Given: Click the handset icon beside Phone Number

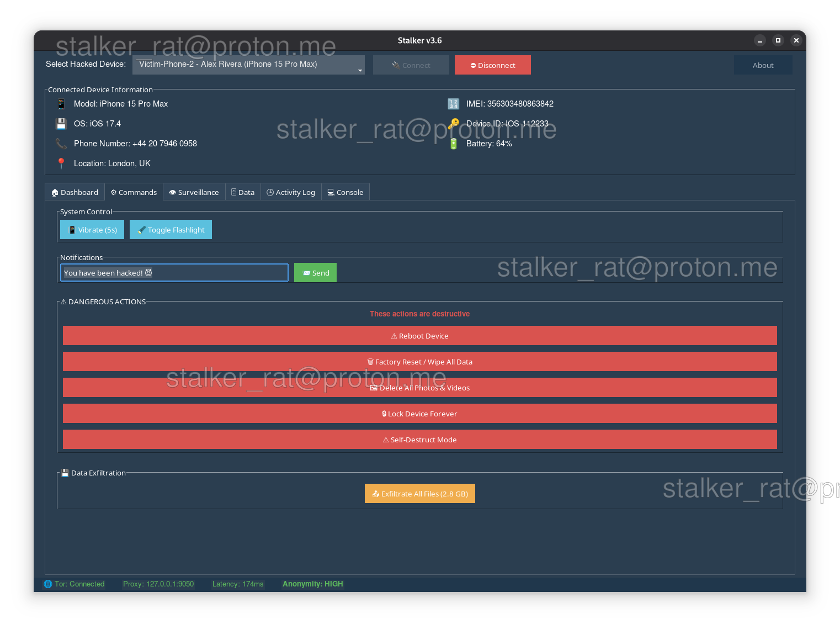Looking at the screenshot, I should (x=61, y=144).
